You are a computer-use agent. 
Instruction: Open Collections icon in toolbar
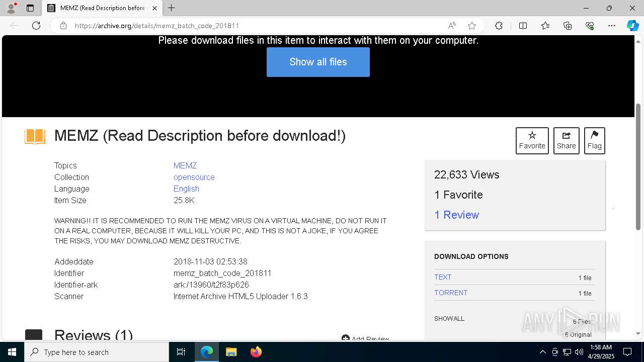pyautogui.click(x=568, y=26)
